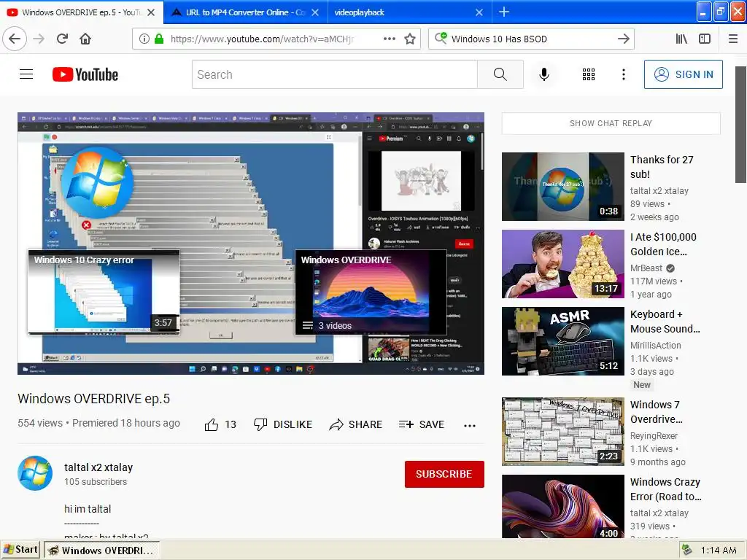Click the browser forward arrow

[39, 39]
